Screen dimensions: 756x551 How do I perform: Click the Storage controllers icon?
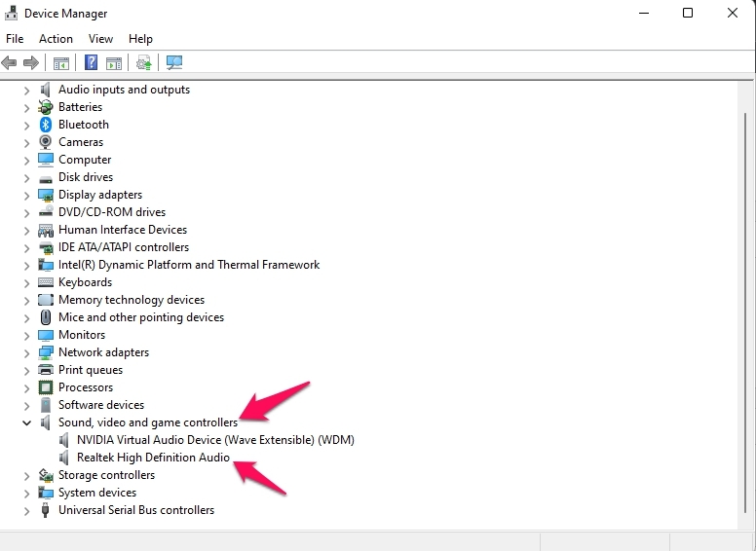(x=46, y=475)
